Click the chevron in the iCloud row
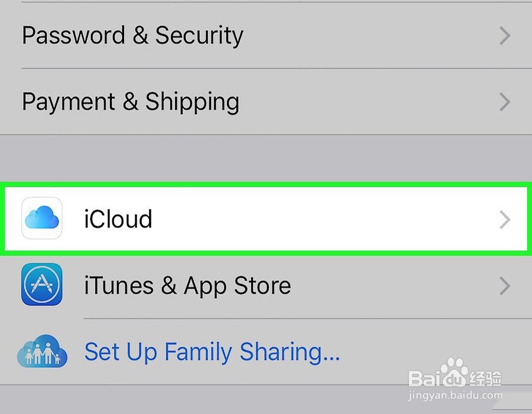532x414 pixels. click(505, 220)
